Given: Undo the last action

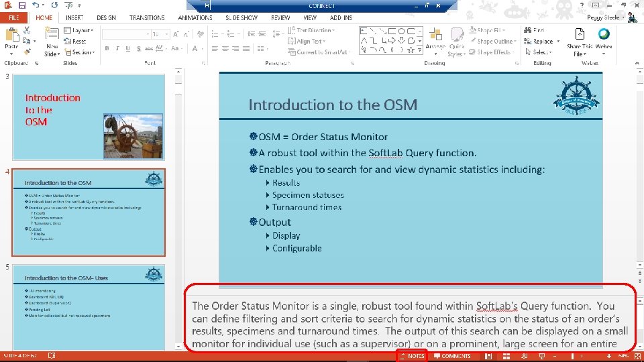Looking at the screenshot, I should pos(36,5).
